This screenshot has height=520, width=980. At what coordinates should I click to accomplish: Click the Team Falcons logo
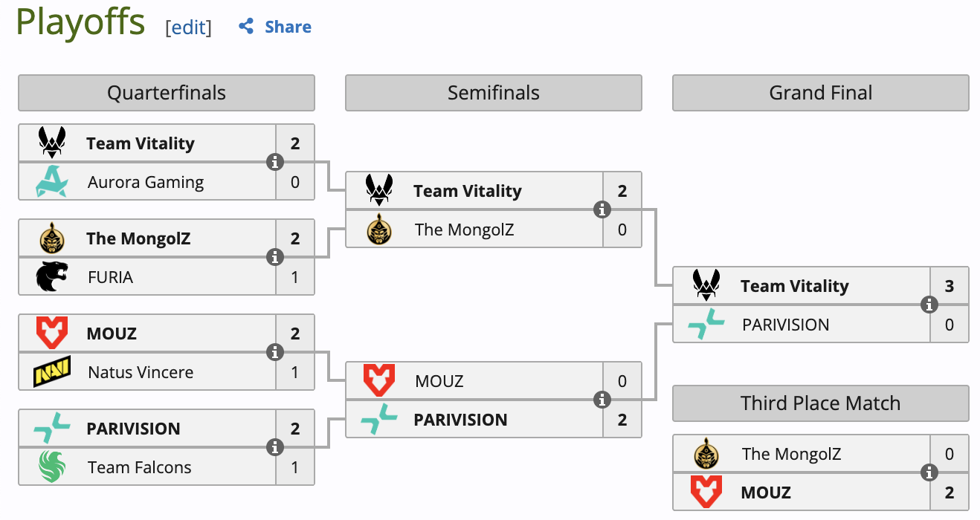coord(52,467)
